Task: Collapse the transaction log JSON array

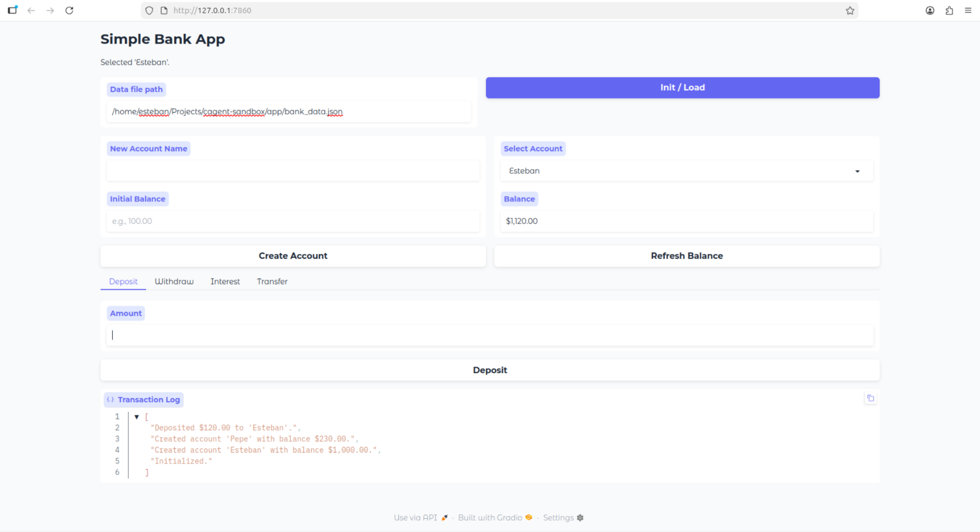Action: [x=137, y=417]
